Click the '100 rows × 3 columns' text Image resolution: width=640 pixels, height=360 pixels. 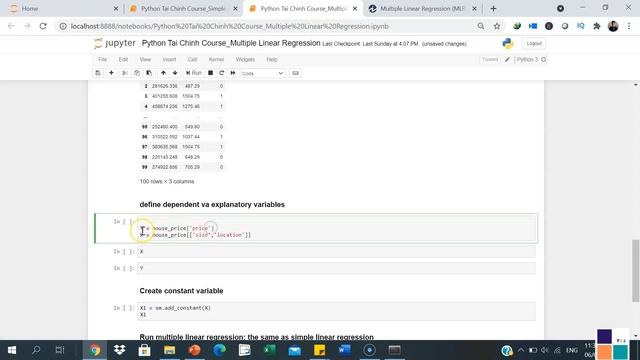(167, 181)
